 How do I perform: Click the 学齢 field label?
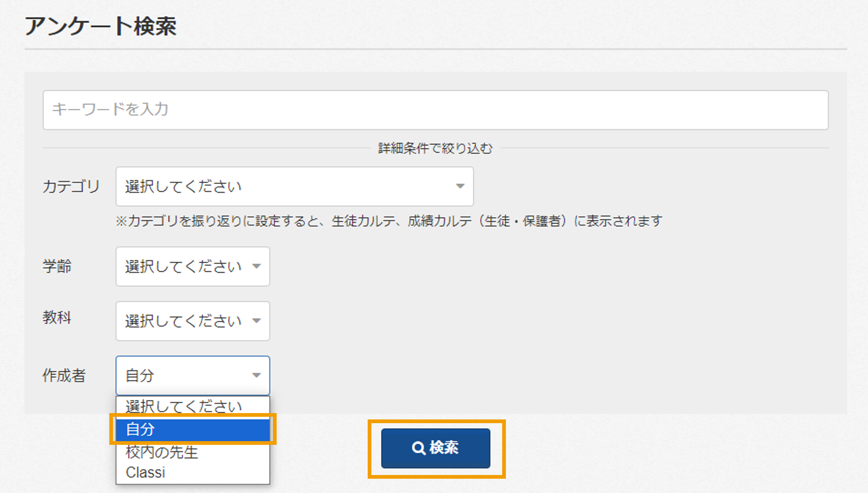click(x=57, y=266)
